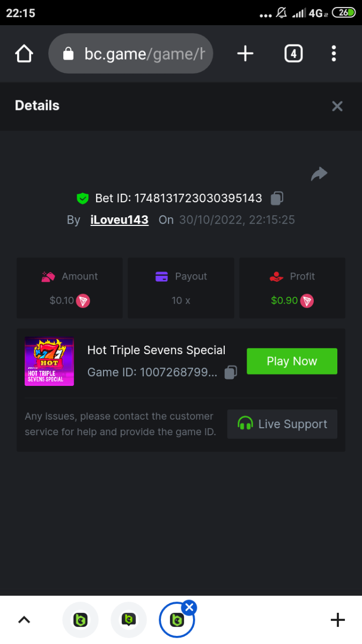Click the share arrow icon
This screenshot has width=362, height=644.
[x=319, y=174]
